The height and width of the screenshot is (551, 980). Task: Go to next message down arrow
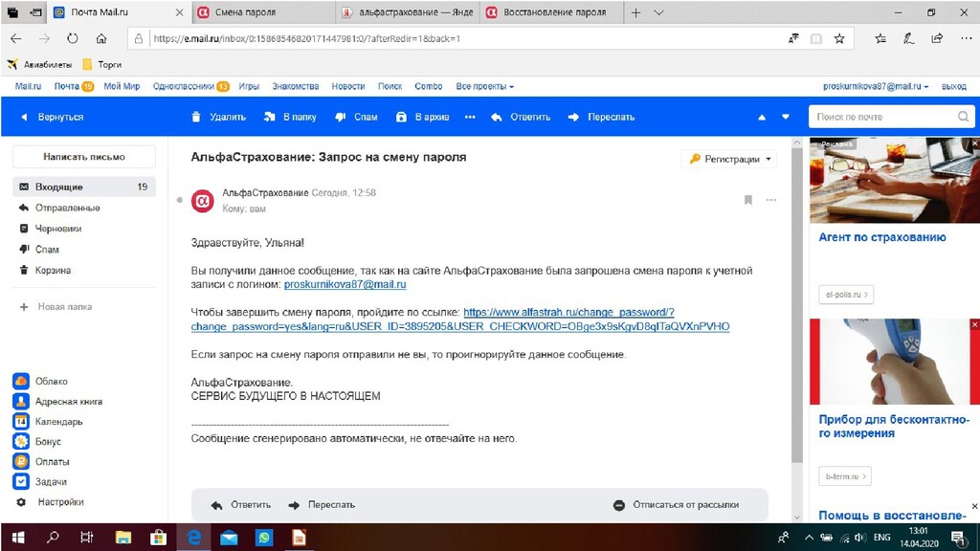[786, 117]
